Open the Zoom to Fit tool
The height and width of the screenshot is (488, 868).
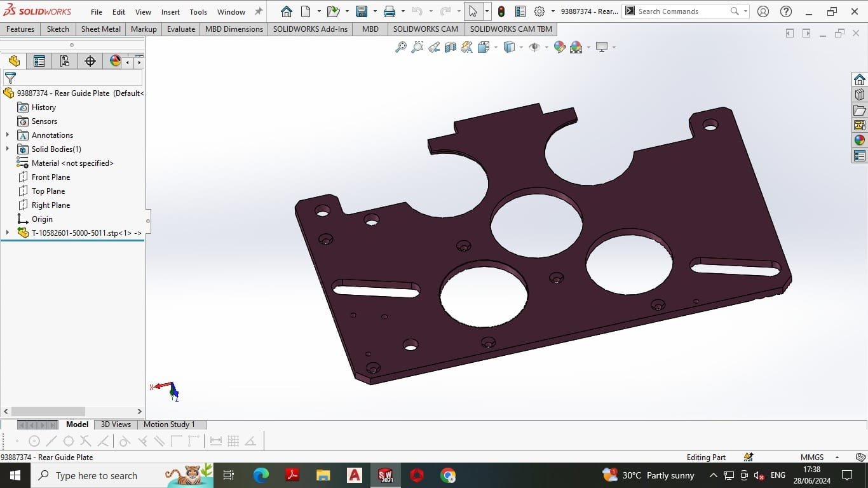(400, 47)
